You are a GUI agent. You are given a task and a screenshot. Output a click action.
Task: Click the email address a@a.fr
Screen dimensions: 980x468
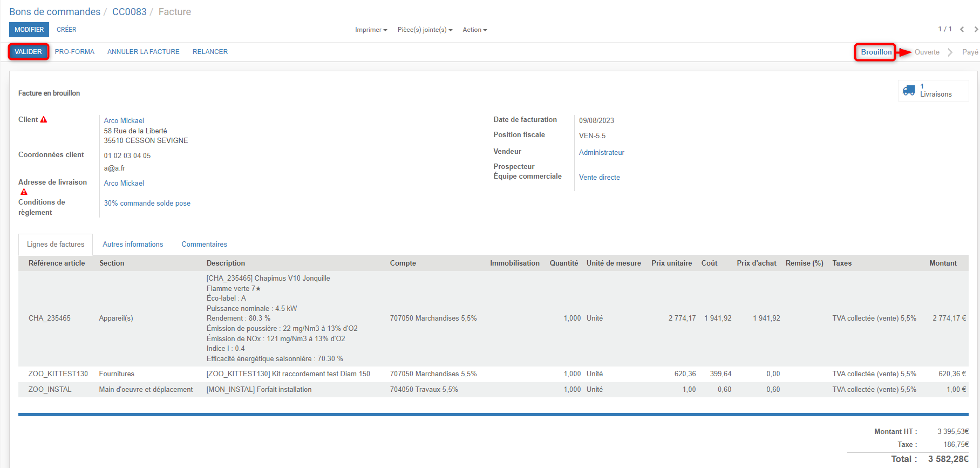tap(114, 168)
